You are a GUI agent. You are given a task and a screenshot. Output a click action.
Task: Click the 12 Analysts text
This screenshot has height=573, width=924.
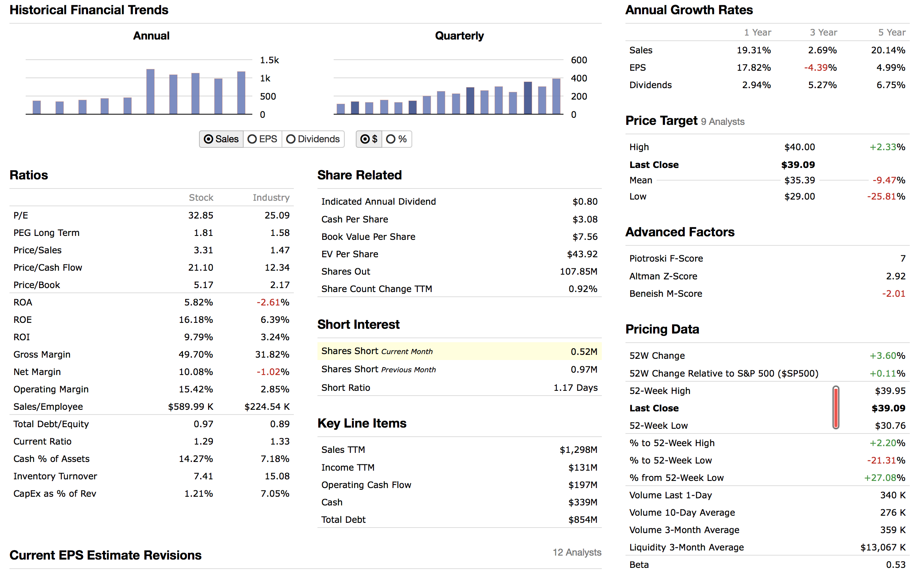[x=577, y=552]
